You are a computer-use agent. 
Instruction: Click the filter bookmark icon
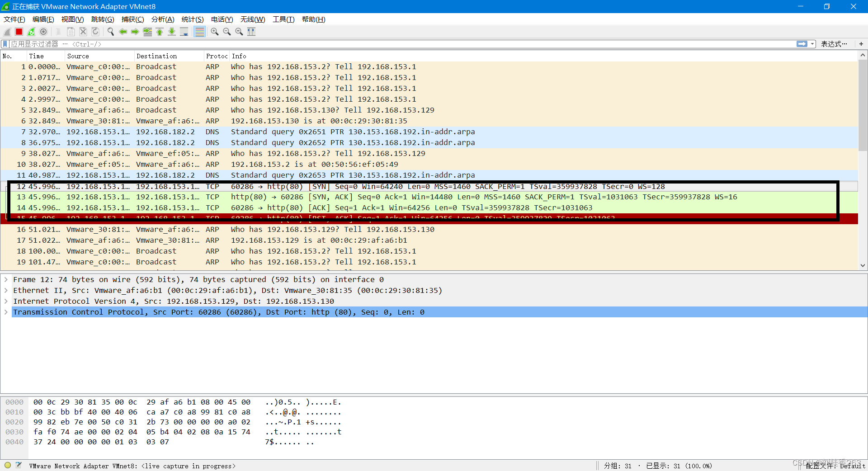[x=5, y=44]
